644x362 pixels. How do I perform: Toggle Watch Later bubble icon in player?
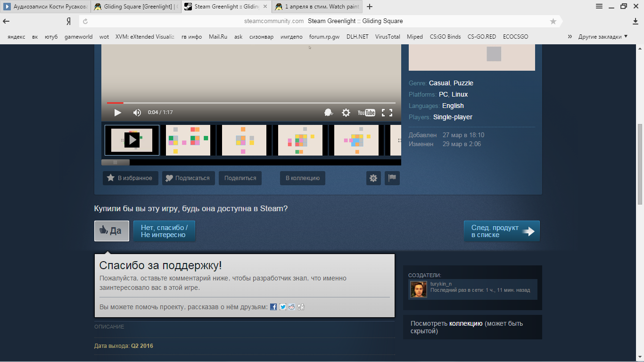point(329,113)
